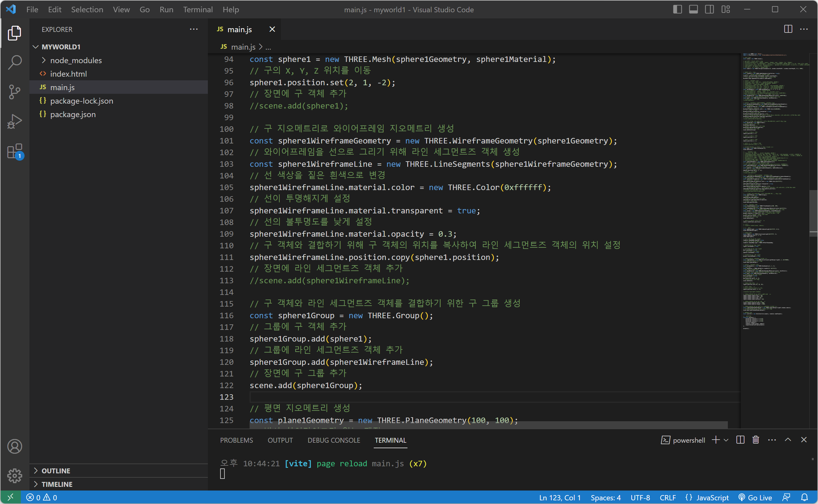818x504 pixels.
Task: Open the Terminal menu
Action: (x=198, y=9)
